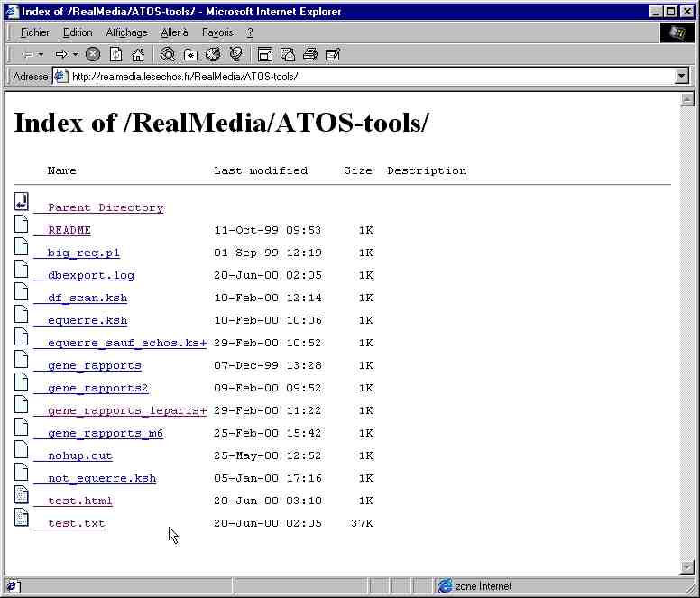700x598 pixels.
Task: Open the dbexport.log link
Action: pos(91,275)
